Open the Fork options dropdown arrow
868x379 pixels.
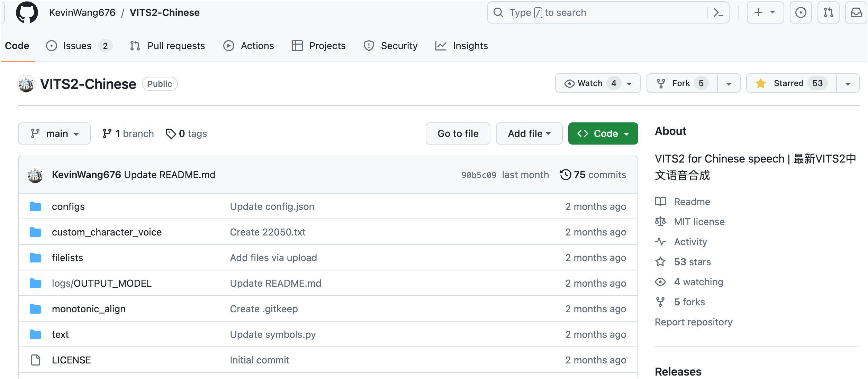click(729, 83)
